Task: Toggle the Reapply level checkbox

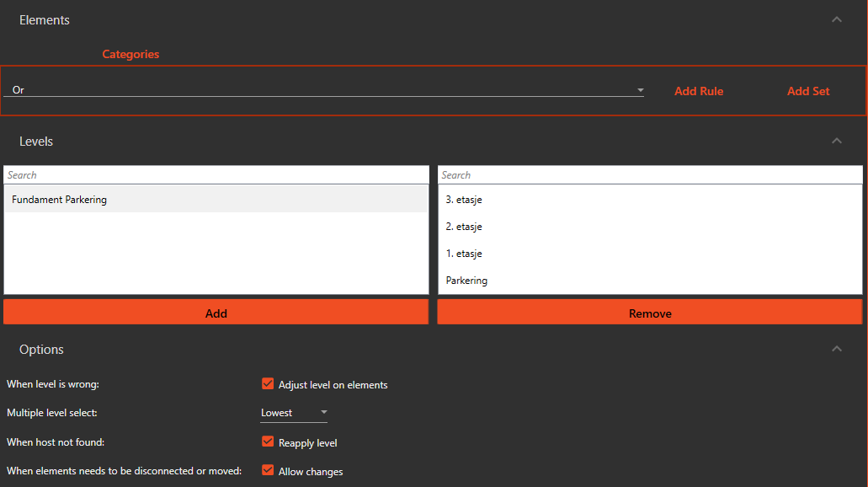Action: pyautogui.click(x=268, y=441)
